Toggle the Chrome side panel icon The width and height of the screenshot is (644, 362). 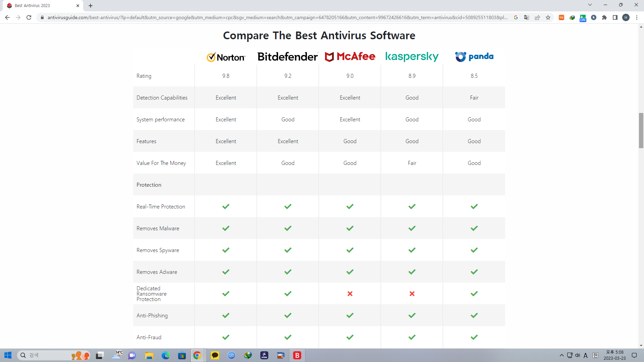point(615,17)
